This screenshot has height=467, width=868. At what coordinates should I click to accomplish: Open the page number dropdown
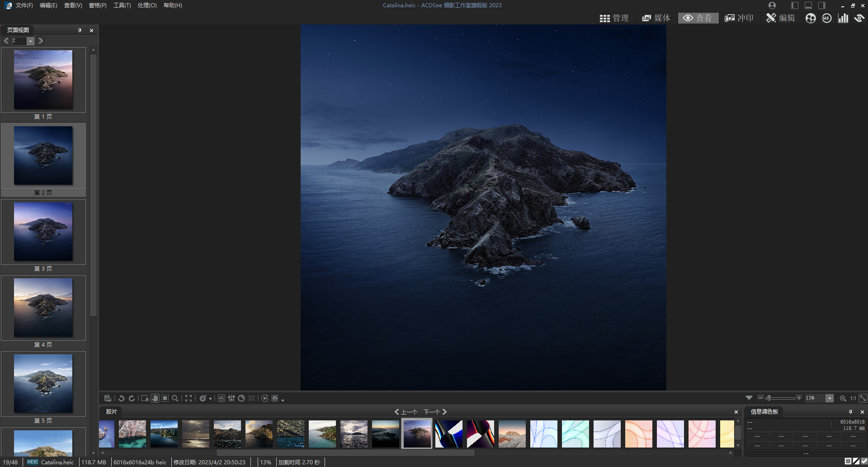tap(30, 41)
